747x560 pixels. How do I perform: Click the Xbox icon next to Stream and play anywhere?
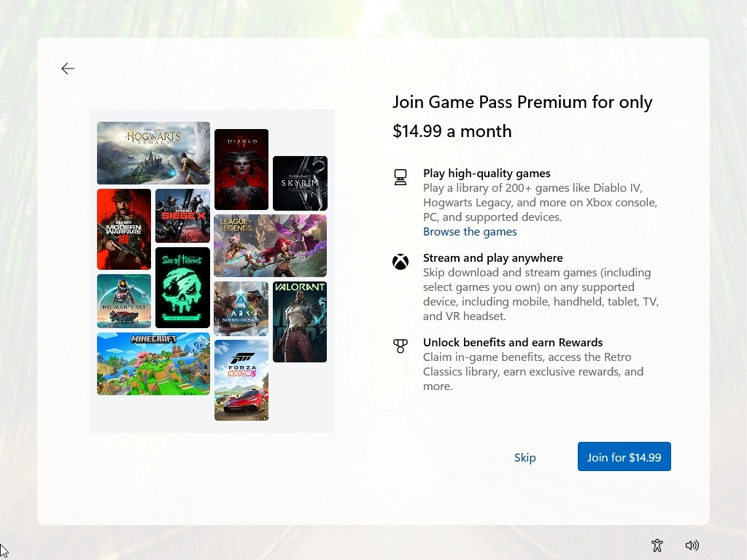click(x=400, y=261)
